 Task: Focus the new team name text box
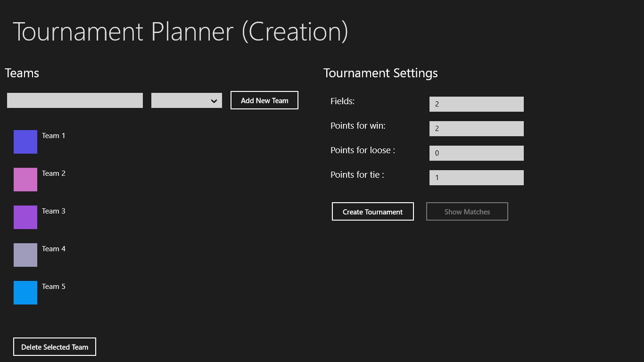point(75,100)
